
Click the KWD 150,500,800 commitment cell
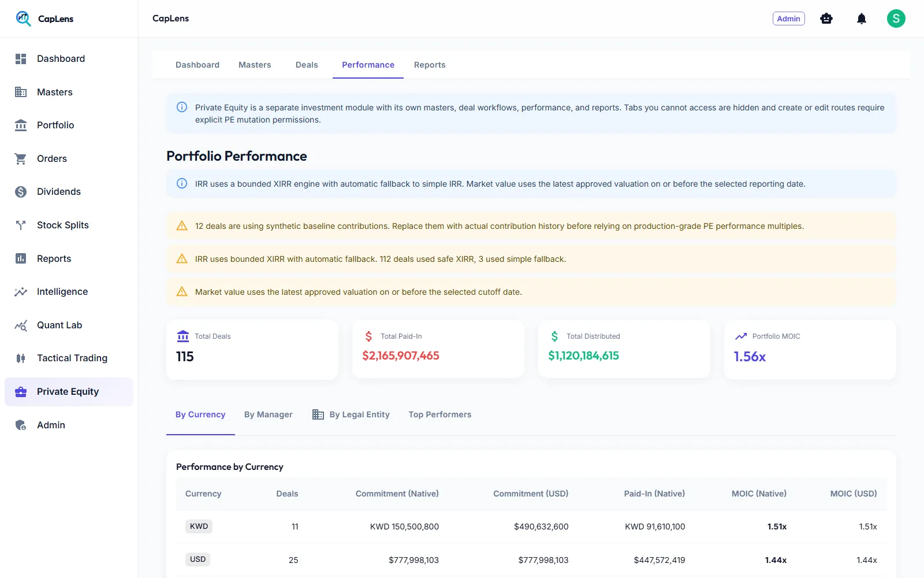(404, 527)
